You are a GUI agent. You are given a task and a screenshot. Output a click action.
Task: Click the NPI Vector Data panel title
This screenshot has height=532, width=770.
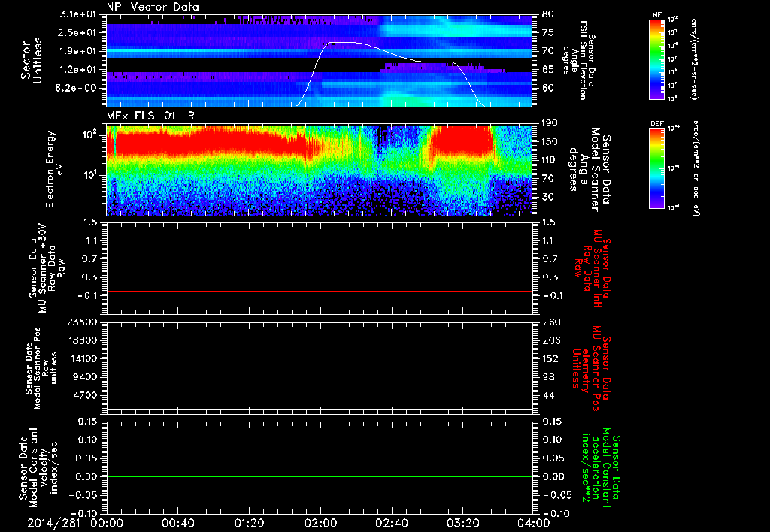pos(153,7)
